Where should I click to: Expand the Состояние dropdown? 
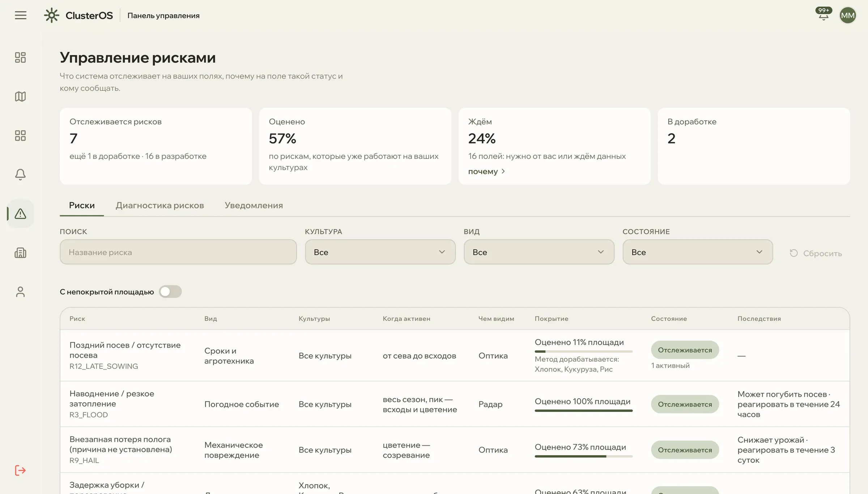coord(698,252)
